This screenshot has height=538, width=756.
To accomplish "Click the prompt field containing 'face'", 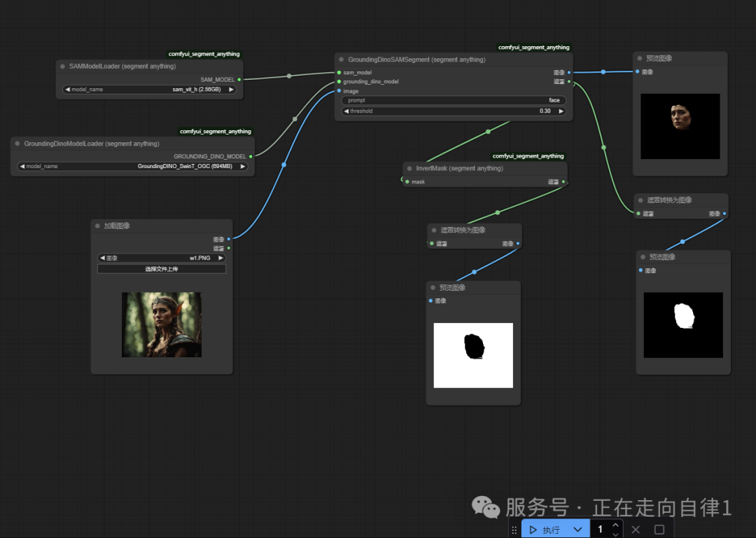I will click(x=453, y=100).
